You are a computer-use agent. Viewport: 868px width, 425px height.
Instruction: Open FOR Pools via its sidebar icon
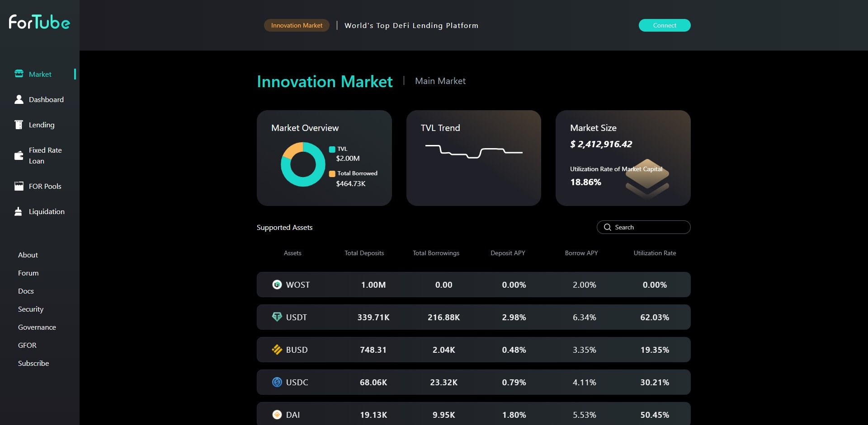(x=19, y=186)
